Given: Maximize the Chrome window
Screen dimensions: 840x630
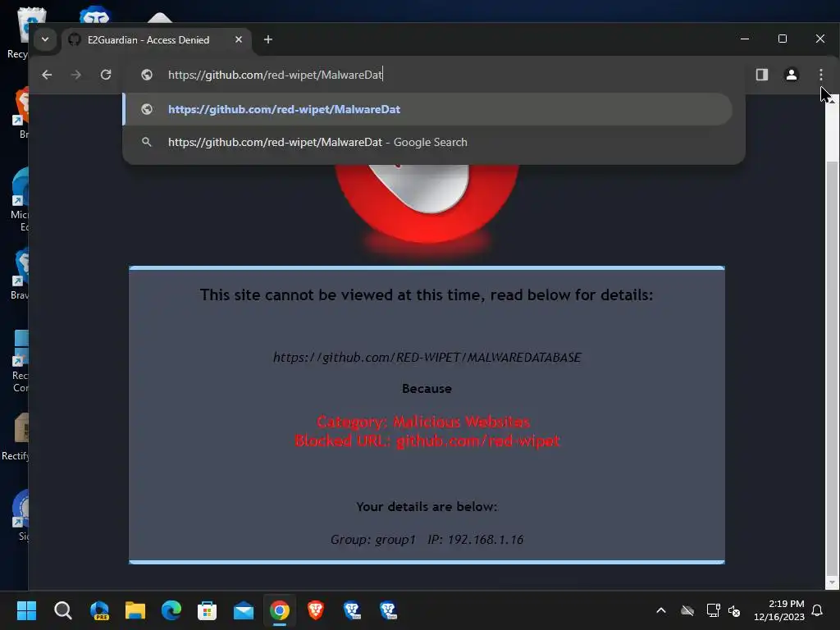Looking at the screenshot, I should pos(782,39).
